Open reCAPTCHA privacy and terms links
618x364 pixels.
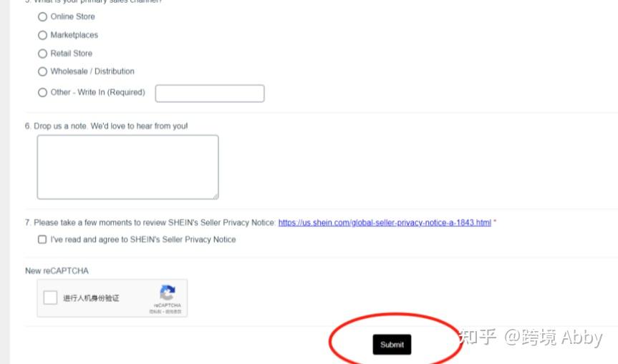coord(165,312)
